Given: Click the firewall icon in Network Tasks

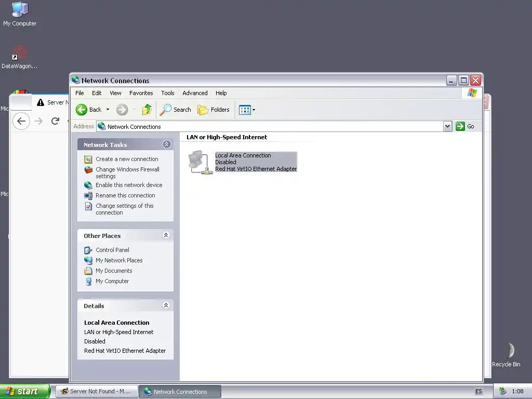Looking at the screenshot, I should pyautogui.click(x=88, y=170).
